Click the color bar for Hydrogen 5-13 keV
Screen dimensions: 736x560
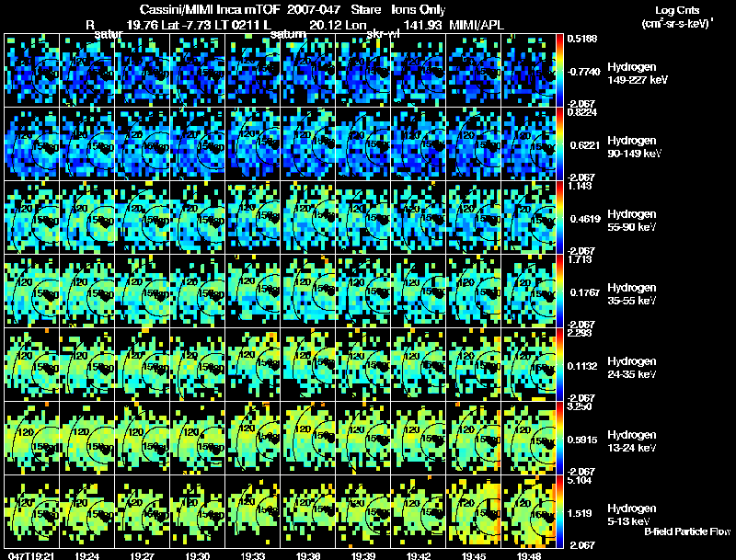tap(559, 511)
